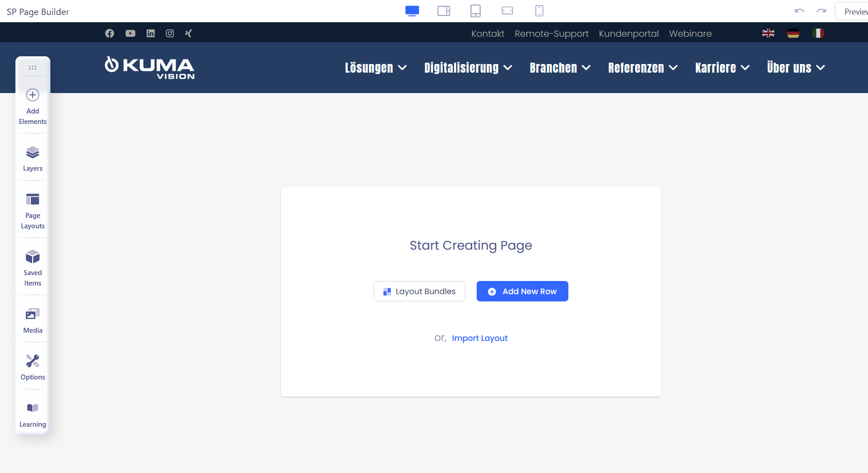Click the KUMA Vision logo
Image resolution: width=868 pixels, height=473 pixels.
pos(150,68)
